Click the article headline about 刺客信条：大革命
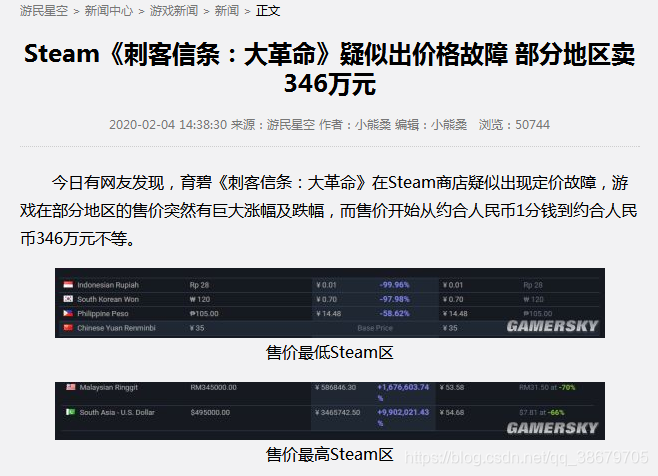Screen dimensions: 658x476 (x=329, y=68)
